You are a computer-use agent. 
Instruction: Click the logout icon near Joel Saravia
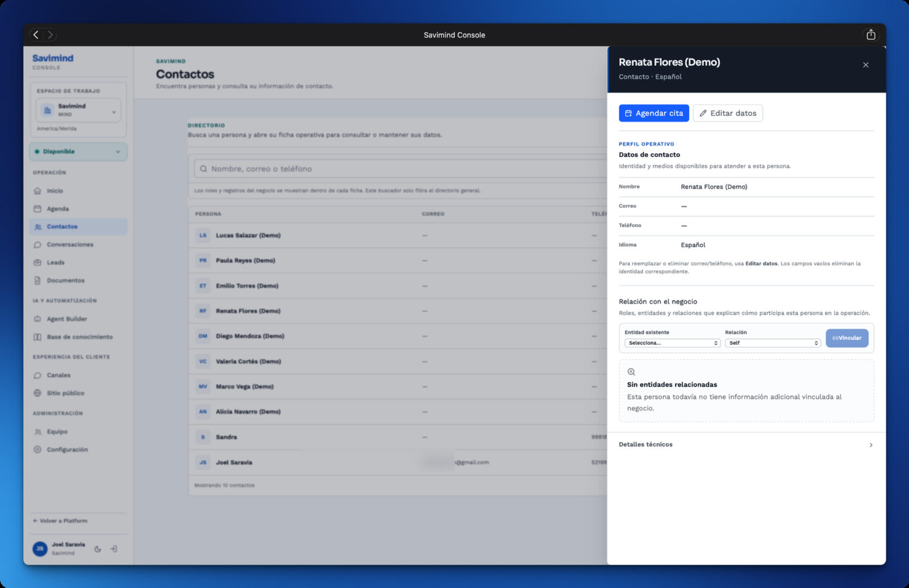click(x=114, y=549)
